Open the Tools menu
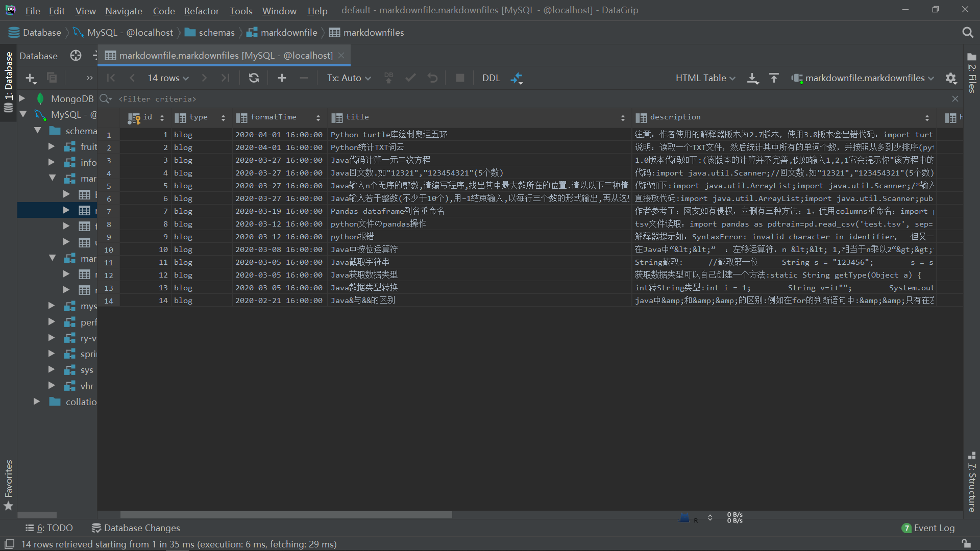 coord(240,11)
